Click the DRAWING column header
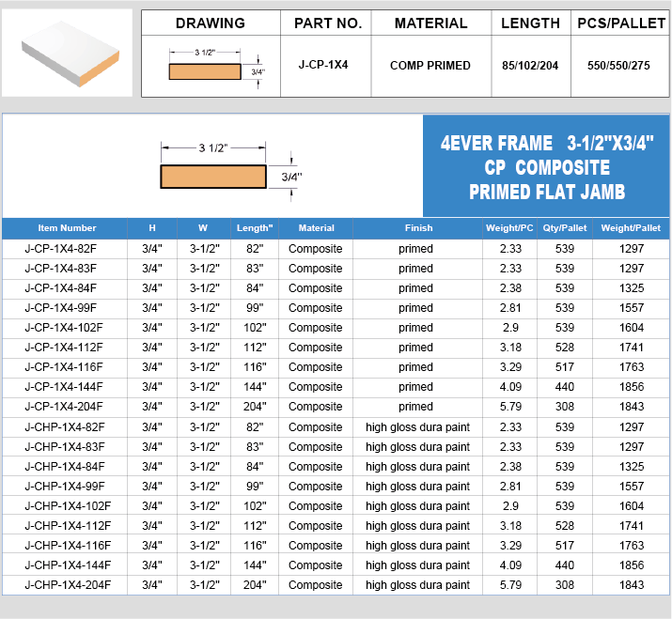This screenshot has height=619, width=672. tap(211, 23)
